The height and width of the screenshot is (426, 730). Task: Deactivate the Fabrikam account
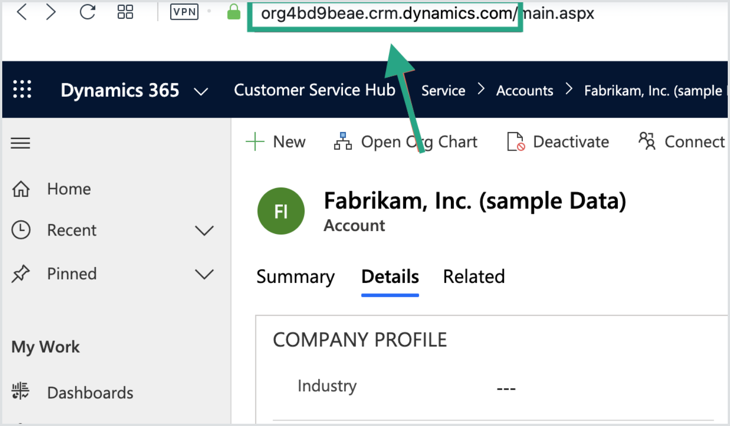(571, 142)
